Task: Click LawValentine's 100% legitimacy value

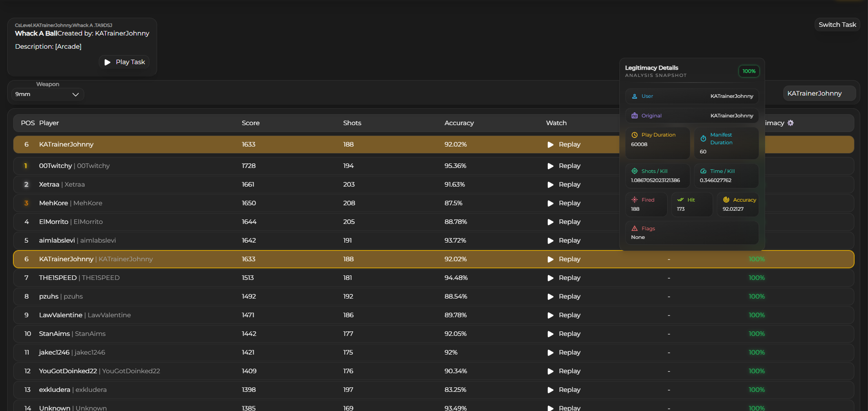Action: (756, 315)
